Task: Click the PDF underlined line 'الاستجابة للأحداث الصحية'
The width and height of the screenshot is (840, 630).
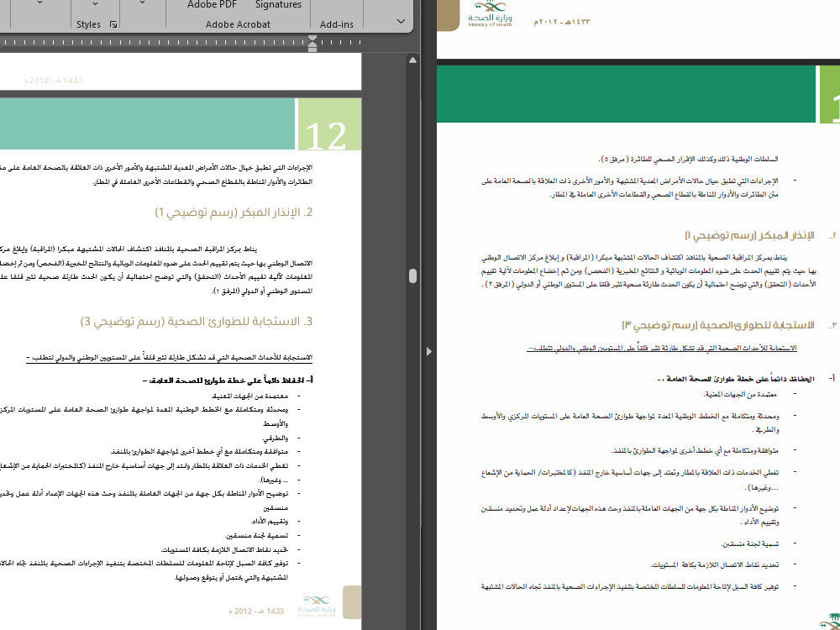Action: [662, 349]
